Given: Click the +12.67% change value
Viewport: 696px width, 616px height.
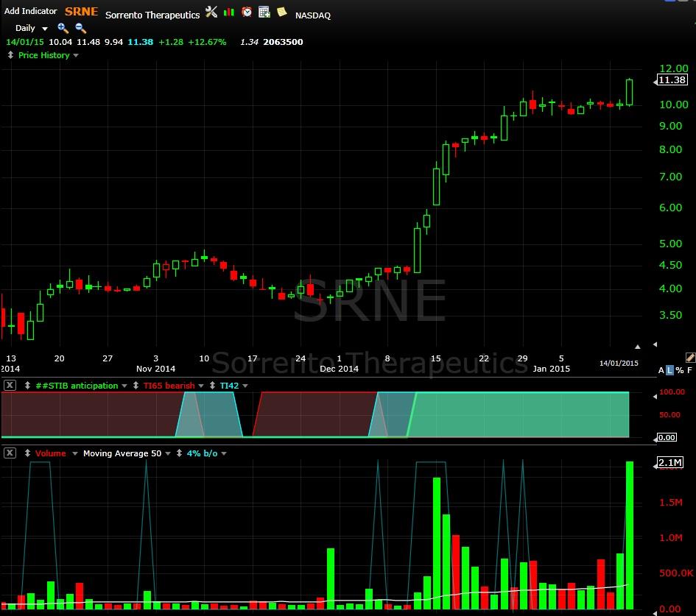Looking at the screenshot, I should coord(207,42).
